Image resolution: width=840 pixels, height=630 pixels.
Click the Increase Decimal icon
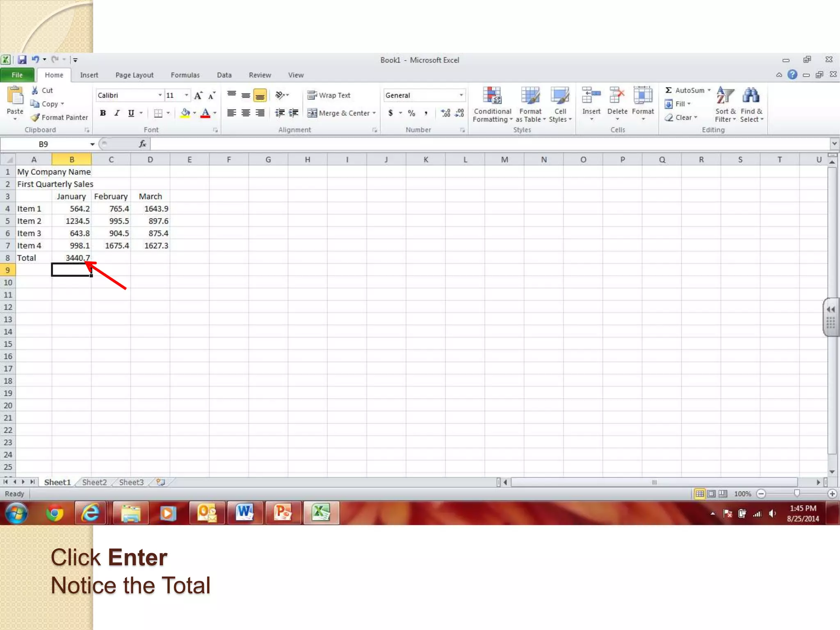(445, 113)
